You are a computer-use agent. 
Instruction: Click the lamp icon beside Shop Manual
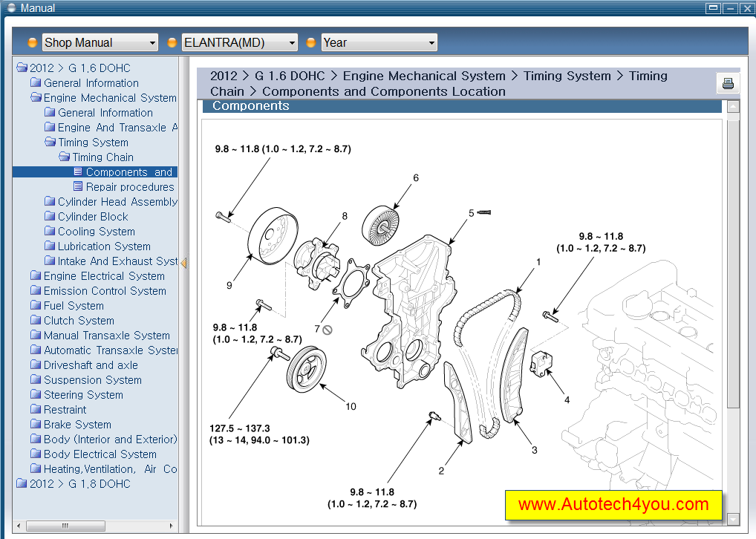(x=31, y=42)
